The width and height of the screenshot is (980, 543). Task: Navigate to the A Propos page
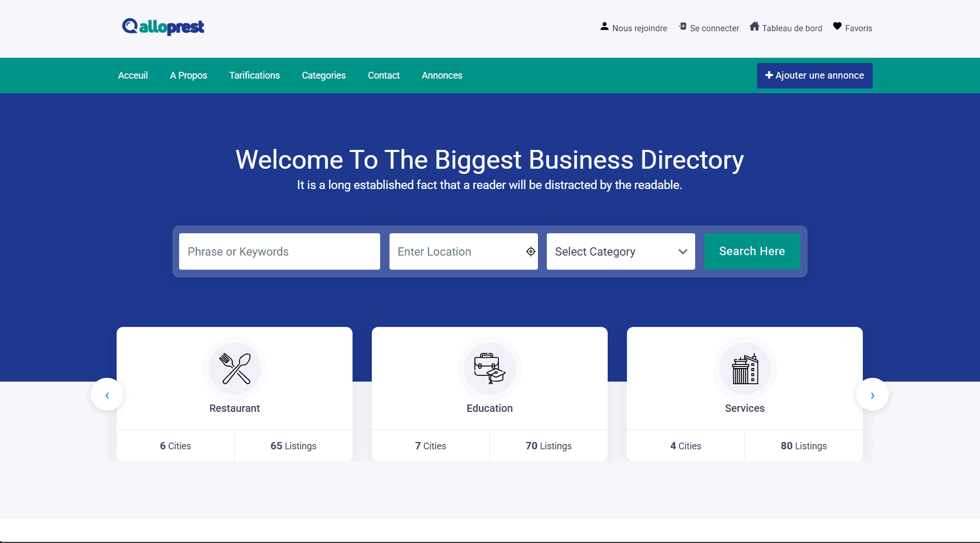click(189, 75)
